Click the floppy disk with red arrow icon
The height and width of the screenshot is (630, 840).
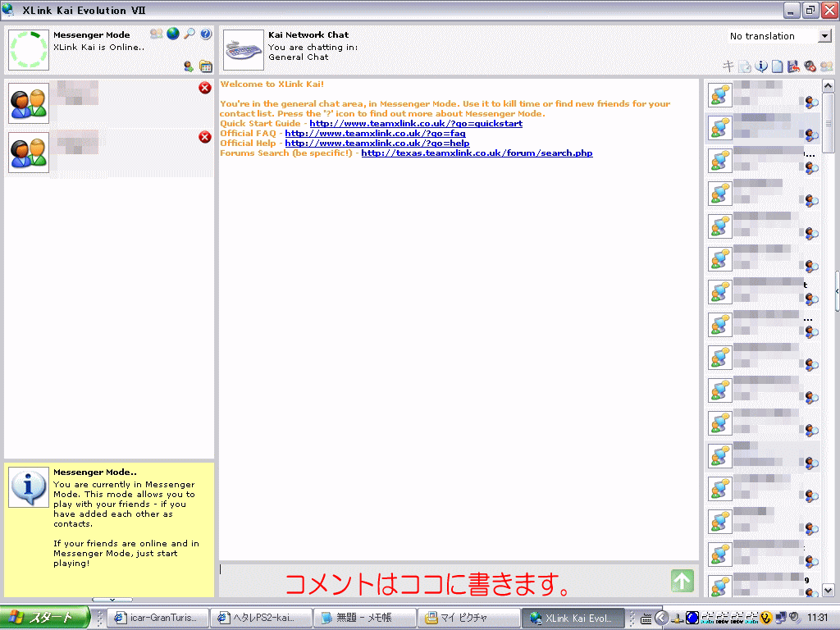(x=793, y=66)
